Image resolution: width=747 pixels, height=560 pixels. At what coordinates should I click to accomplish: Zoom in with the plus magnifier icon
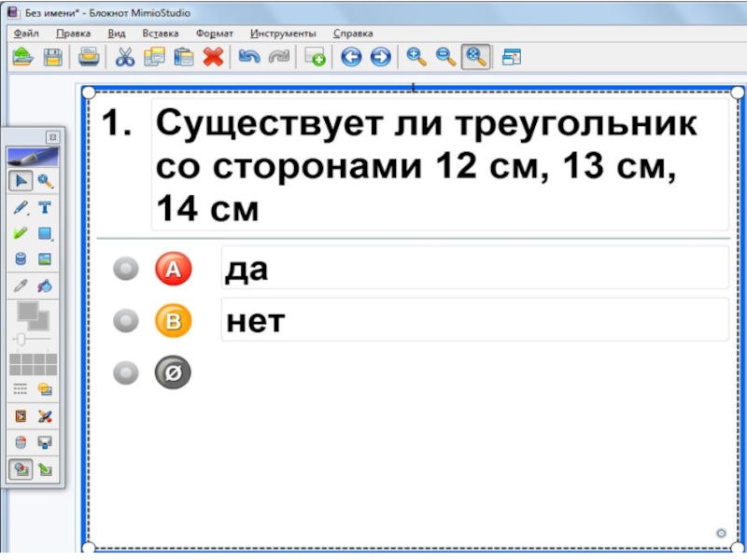416,57
